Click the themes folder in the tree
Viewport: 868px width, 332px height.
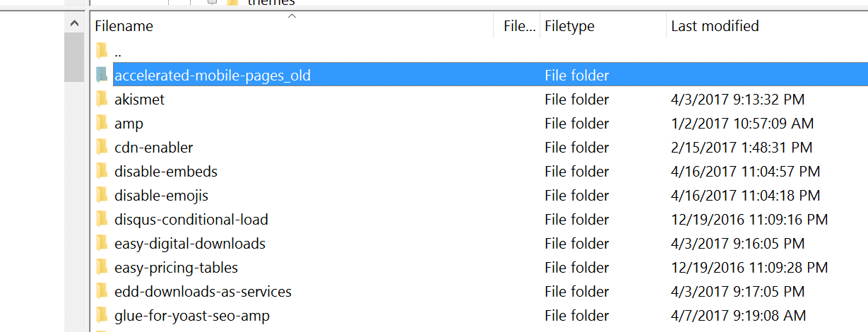click(x=270, y=3)
